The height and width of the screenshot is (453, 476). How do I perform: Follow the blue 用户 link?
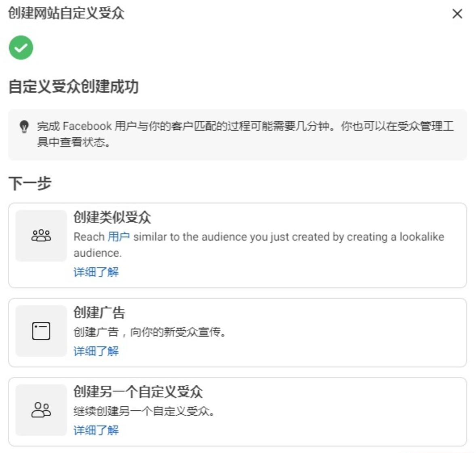[119, 237]
